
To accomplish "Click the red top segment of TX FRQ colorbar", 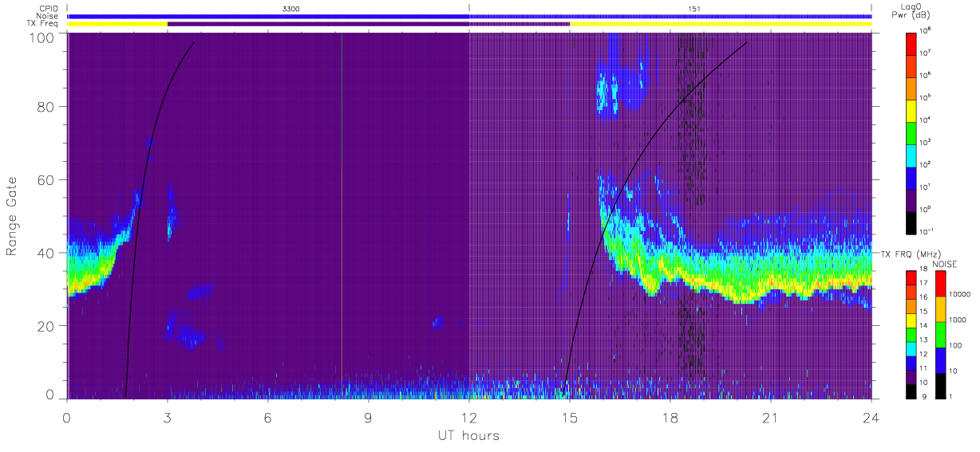I will point(912,277).
